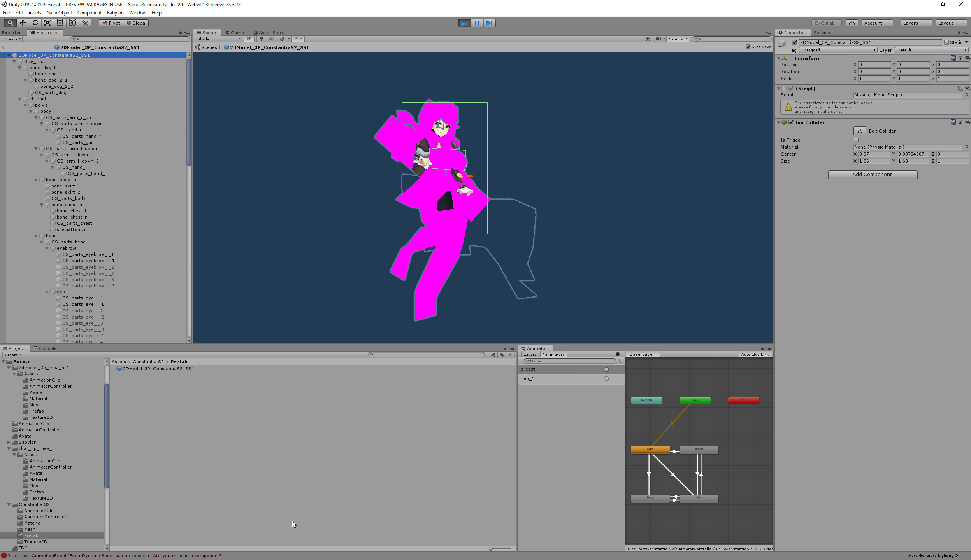Toggle the Static checkbox

pyautogui.click(x=946, y=42)
